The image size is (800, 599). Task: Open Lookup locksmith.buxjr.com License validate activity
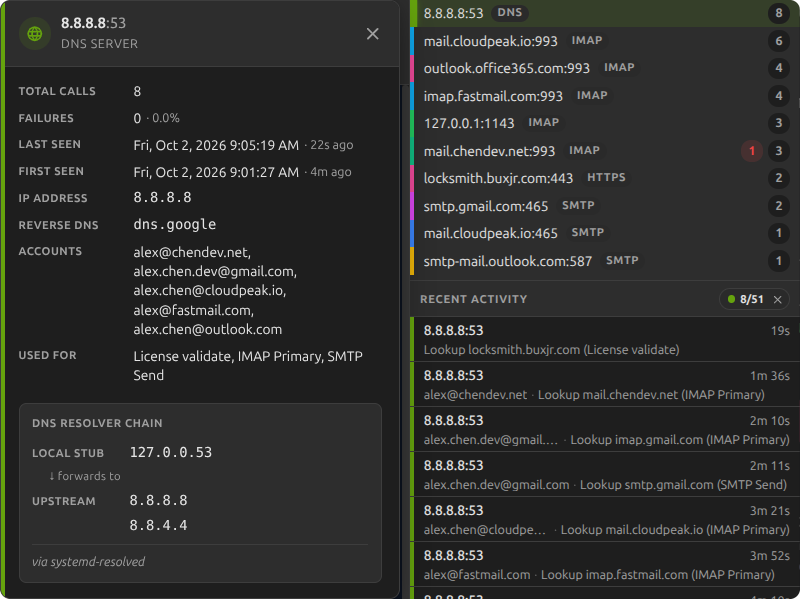pos(605,340)
